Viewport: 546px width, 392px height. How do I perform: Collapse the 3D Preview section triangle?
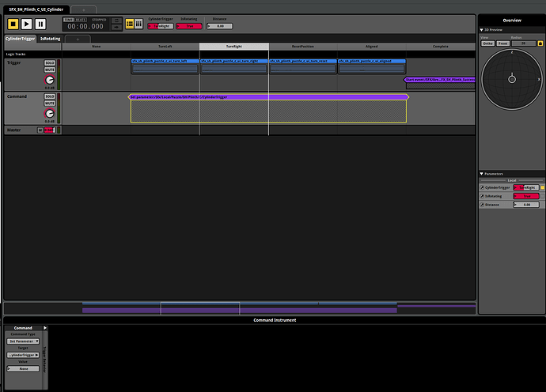tap(482, 30)
